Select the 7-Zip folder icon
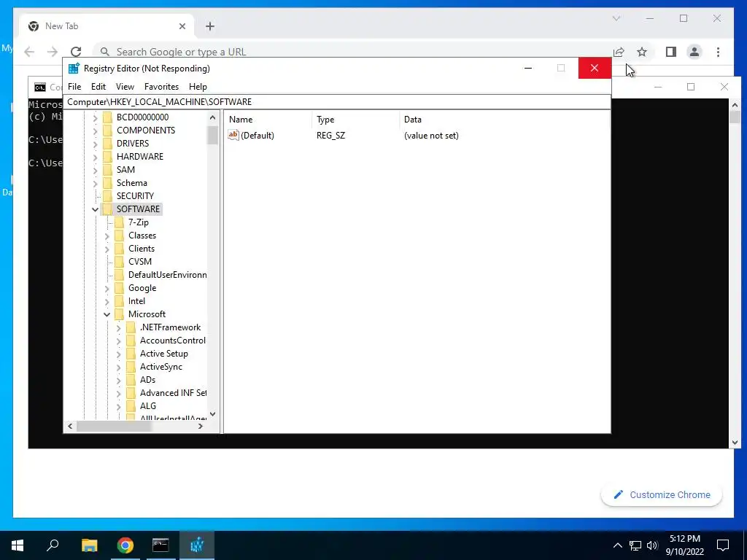The image size is (747, 560). pos(119,222)
